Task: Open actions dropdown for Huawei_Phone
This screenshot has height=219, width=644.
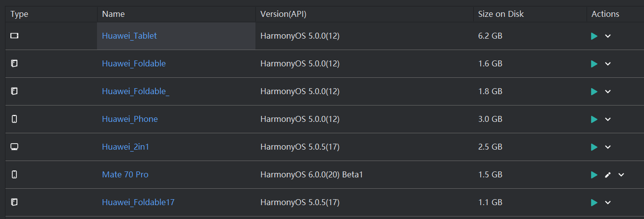Action: (x=608, y=119)
